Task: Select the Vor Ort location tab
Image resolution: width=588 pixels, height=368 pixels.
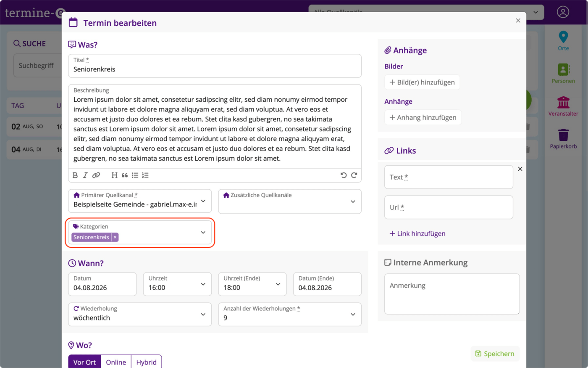Action: (x=84, y=362)
